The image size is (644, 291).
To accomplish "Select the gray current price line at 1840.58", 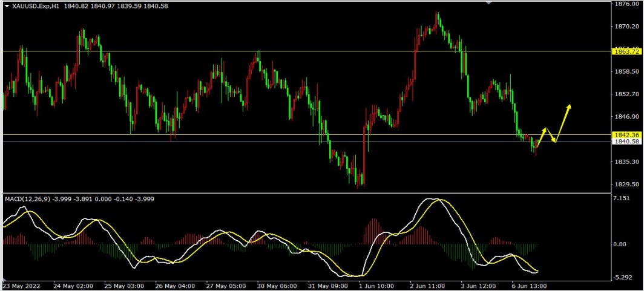I will pos(306,141).
